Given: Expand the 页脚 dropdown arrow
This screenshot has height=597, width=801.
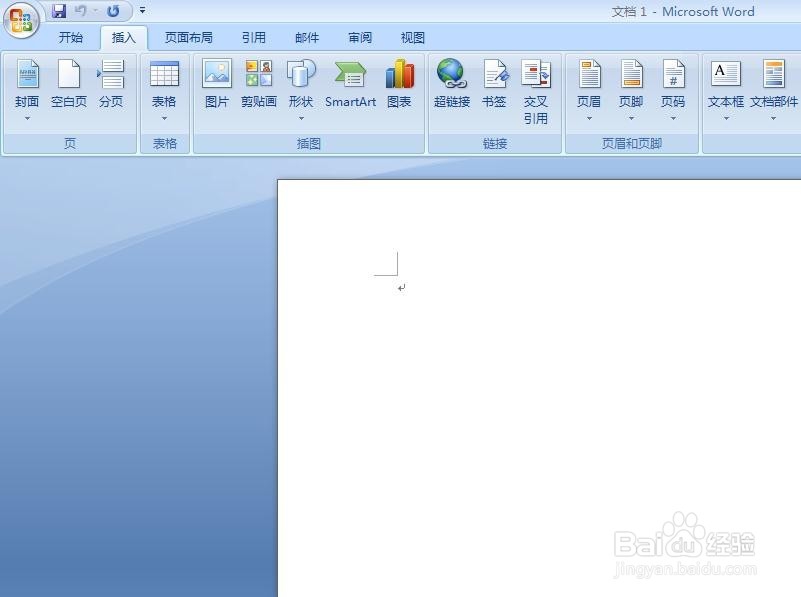Looking at the screenshot, I should pos(631,118).
